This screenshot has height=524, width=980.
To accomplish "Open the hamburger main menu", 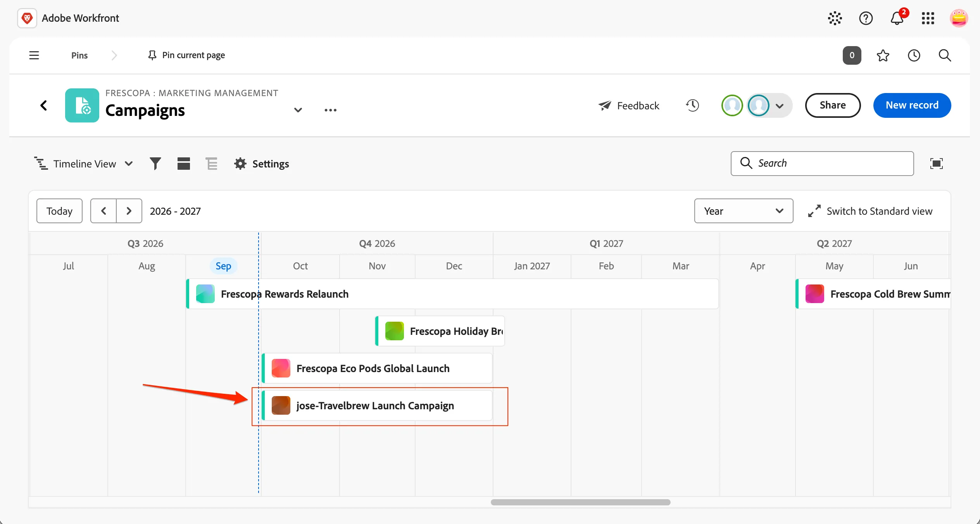I will (34, 55).
